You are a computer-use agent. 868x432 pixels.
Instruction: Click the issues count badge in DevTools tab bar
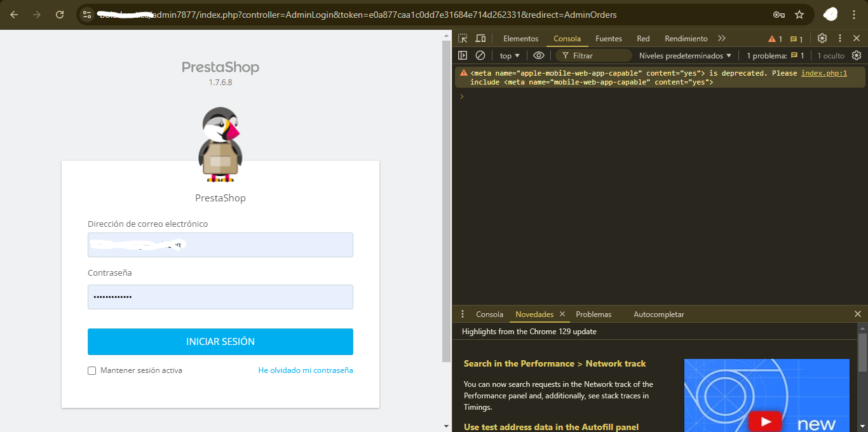click(x=797, y=39)
